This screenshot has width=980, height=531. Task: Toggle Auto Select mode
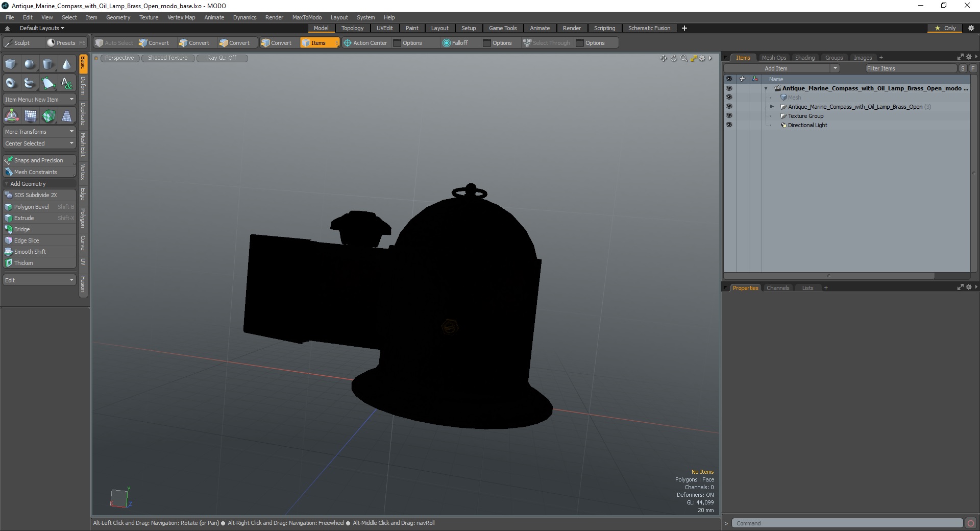[114, 43]
